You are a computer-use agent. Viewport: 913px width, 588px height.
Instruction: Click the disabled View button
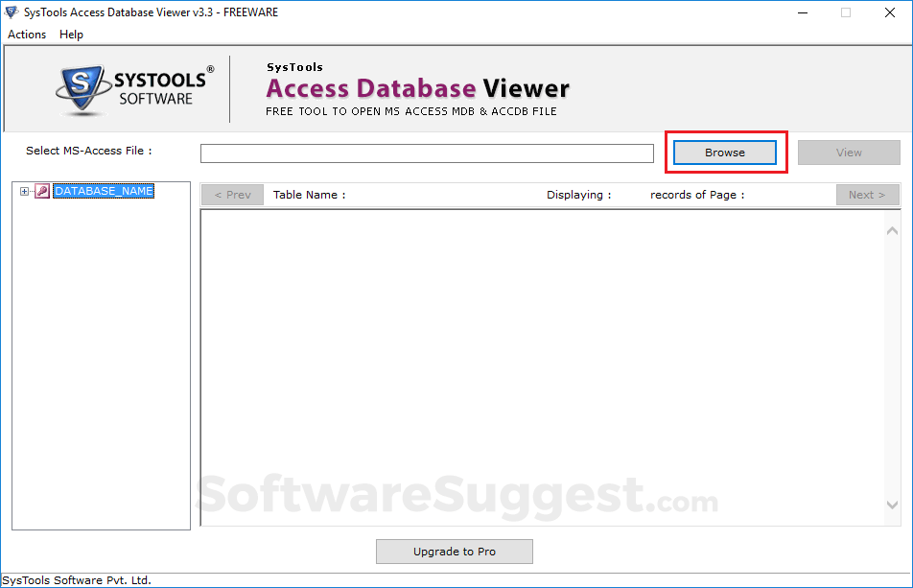pos(849,153)
